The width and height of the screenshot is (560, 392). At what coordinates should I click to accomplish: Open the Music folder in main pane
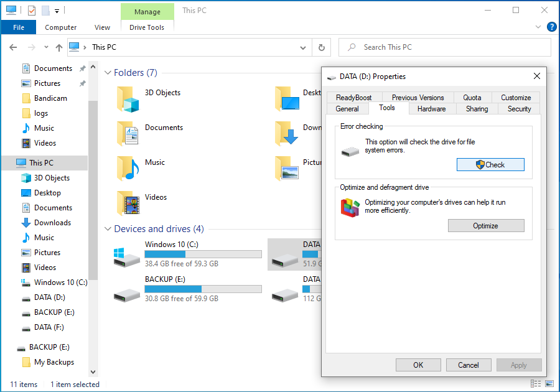coord(128,169)
